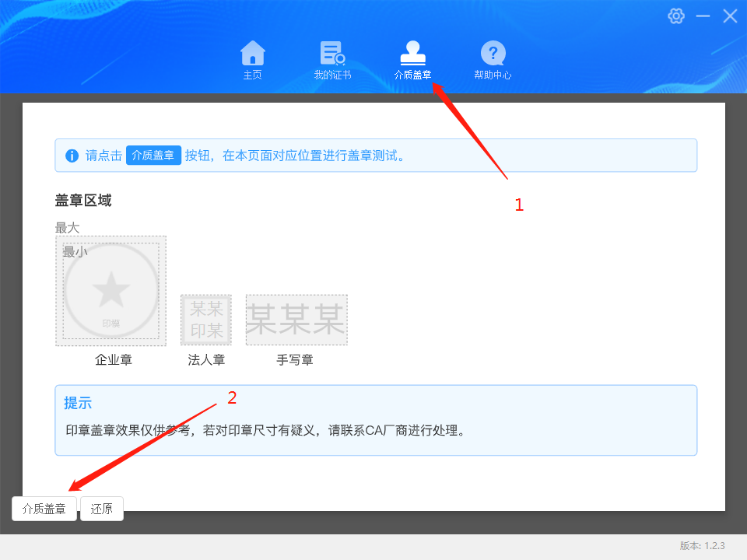
Task: Open 我的证书 certificate icon
Action: tap(332, 54)
